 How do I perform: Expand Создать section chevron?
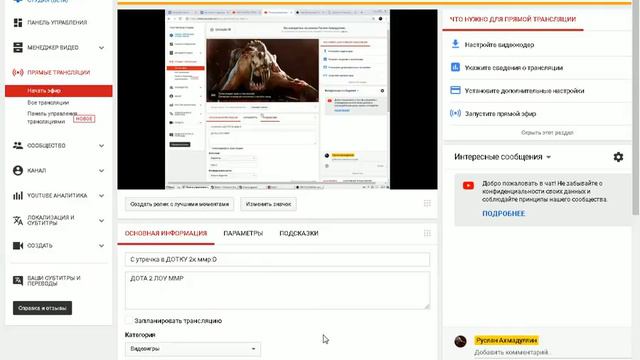click(101, 246)
